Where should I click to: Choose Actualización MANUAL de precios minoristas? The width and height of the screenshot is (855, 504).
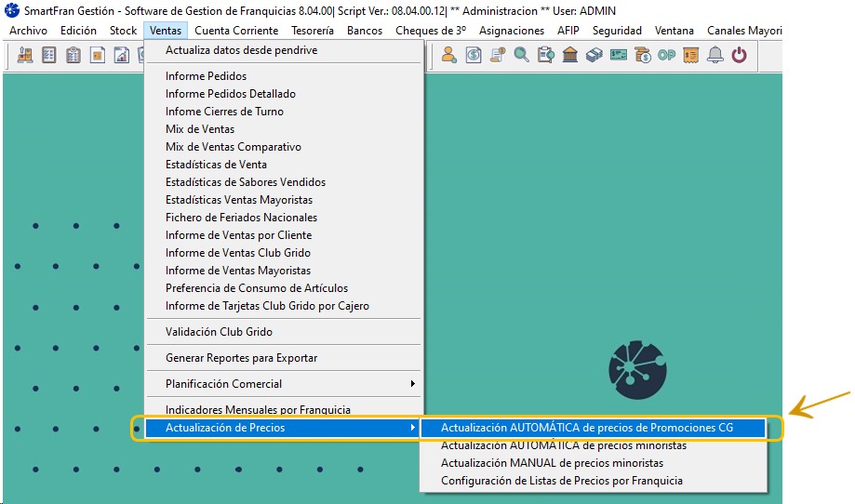point(552,463)
